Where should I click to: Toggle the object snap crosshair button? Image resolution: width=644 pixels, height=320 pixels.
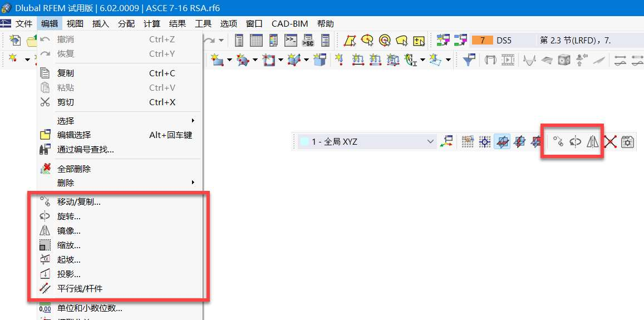pyautogui.click(x=485, y=142)
